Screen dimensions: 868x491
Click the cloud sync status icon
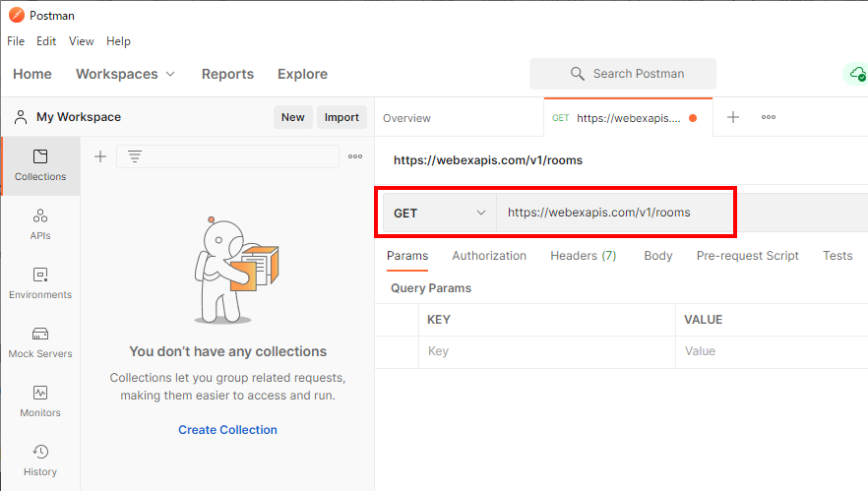pyautogui.click(x=857, y=74)
